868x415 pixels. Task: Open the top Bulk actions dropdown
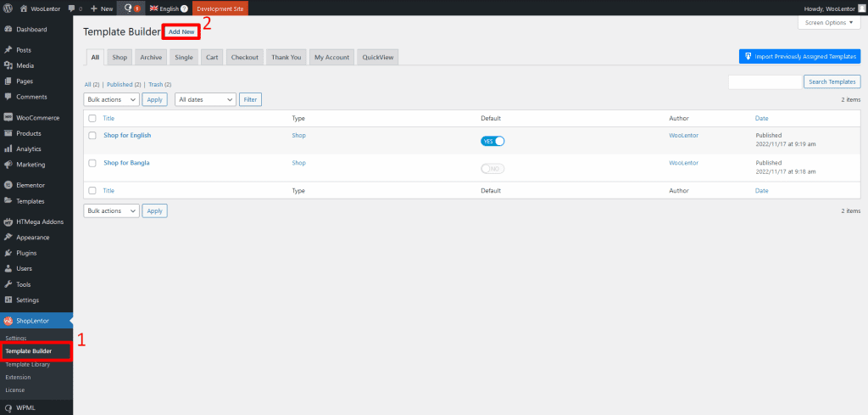click(x=111, y=99)
